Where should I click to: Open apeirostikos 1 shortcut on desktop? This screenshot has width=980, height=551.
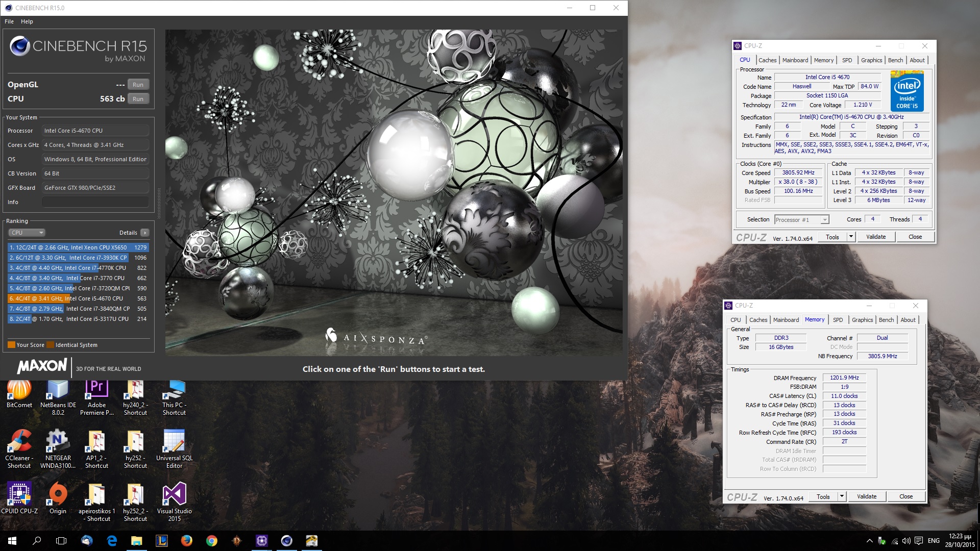tap(97, 502)
